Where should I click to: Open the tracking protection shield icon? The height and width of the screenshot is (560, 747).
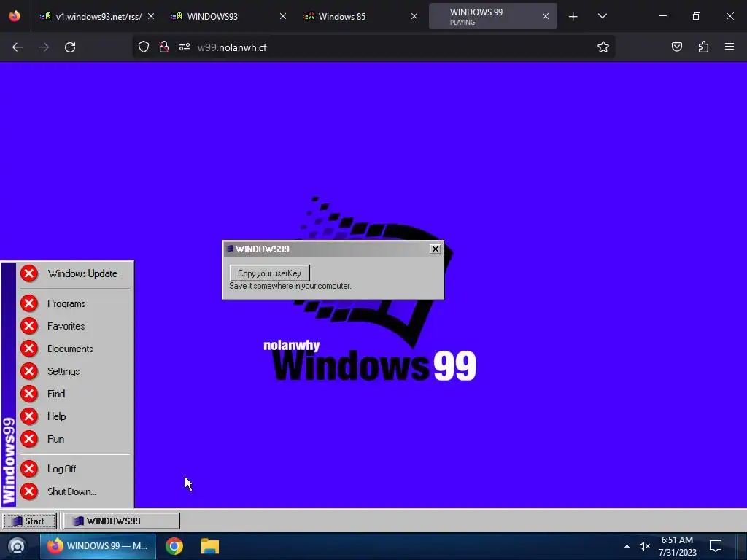pyautogui.click(x=144, y=47)
